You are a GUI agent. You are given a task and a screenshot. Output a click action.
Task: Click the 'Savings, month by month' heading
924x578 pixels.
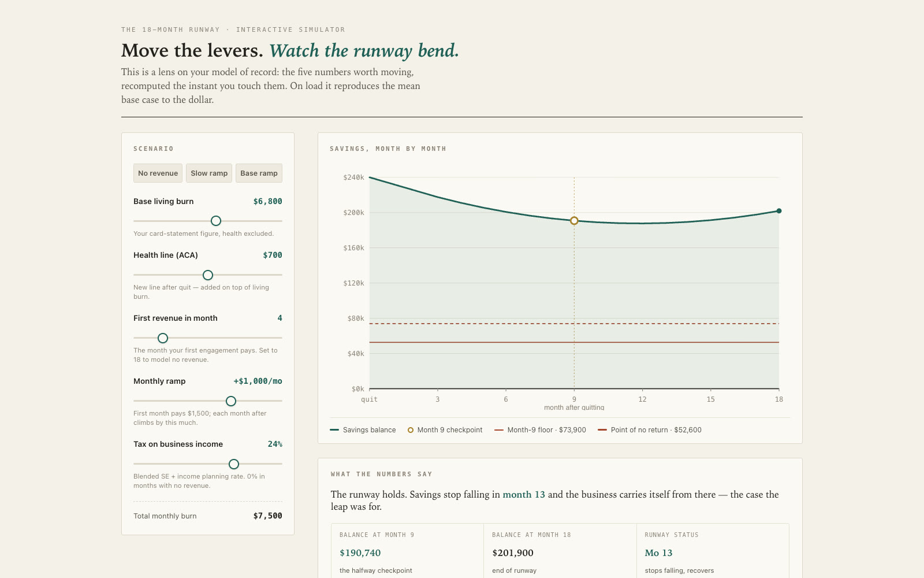pyautogui.click(x=388, y=149)
